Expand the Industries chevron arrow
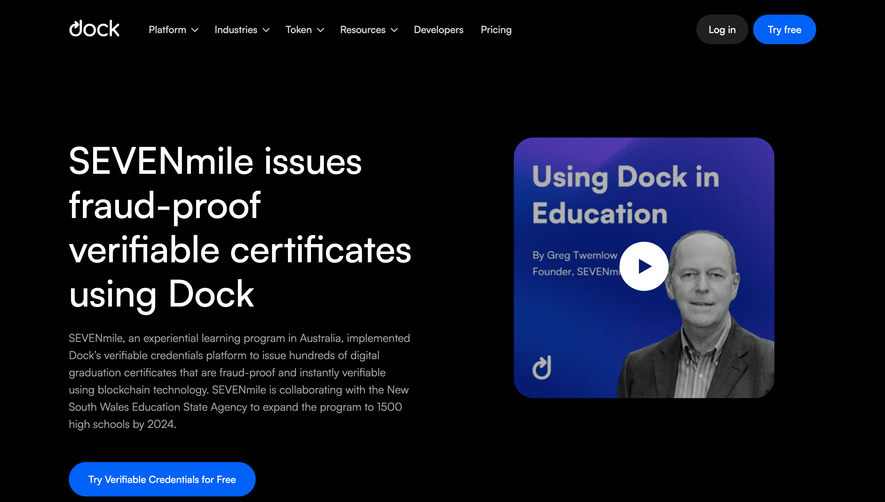The width and height of the screenshot is (885, 502). point(266,30)
